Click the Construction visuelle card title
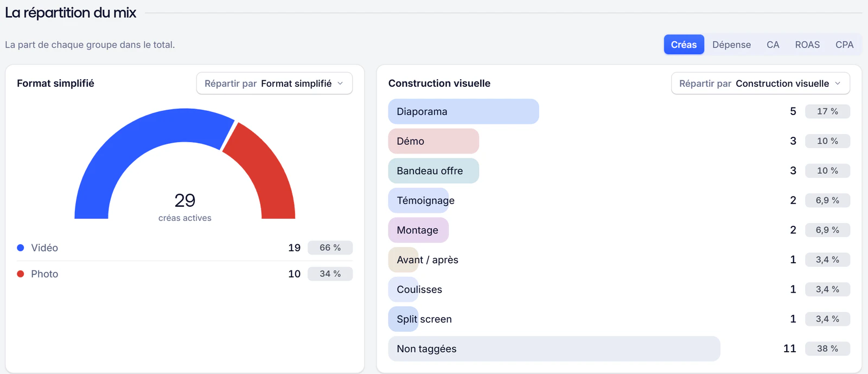The image size is (868, 374). 439,83
